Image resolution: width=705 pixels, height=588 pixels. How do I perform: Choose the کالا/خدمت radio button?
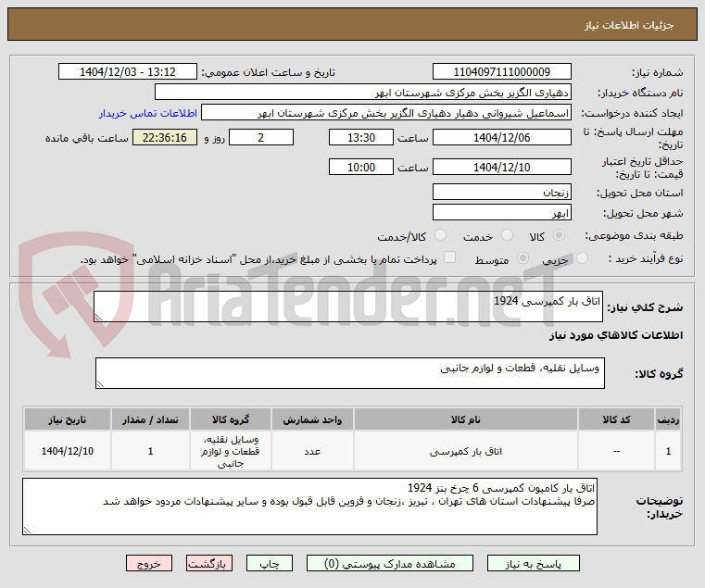tap(441, 234)
